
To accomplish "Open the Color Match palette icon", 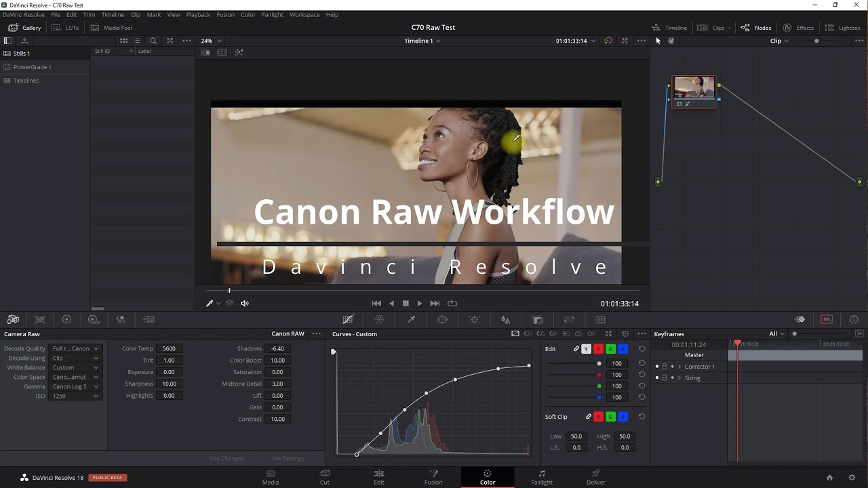I will point(40,320).
